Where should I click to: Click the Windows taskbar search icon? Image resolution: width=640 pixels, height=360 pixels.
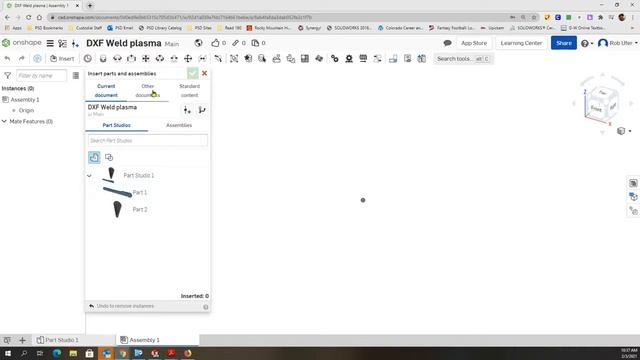pos(24,353)
